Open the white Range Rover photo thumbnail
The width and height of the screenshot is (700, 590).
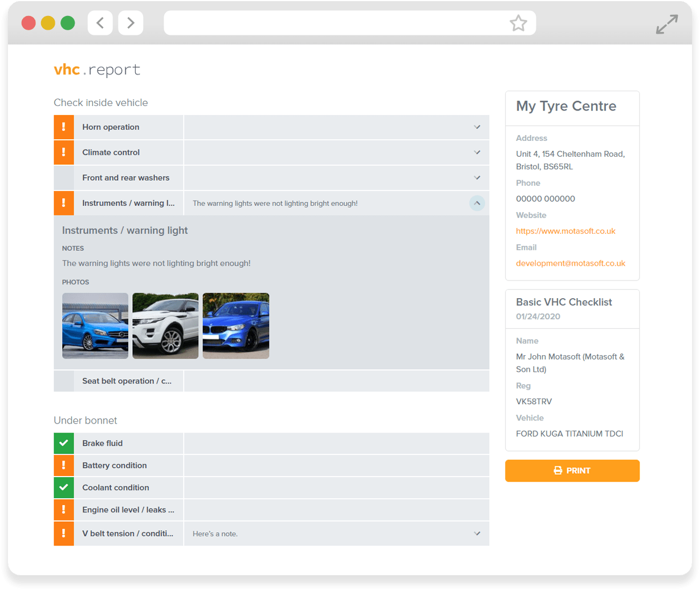165,325
